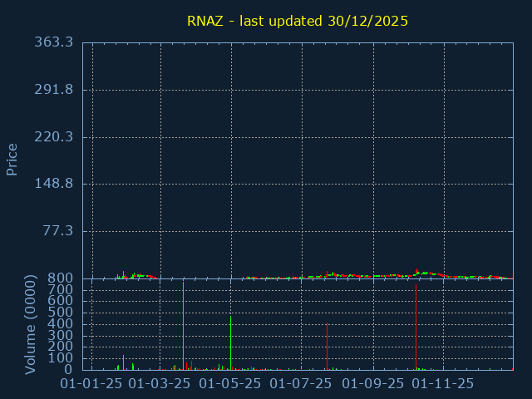The image size is (532, 399).
Task: Select the 291.8 price tick label
Action: [53, 90]
